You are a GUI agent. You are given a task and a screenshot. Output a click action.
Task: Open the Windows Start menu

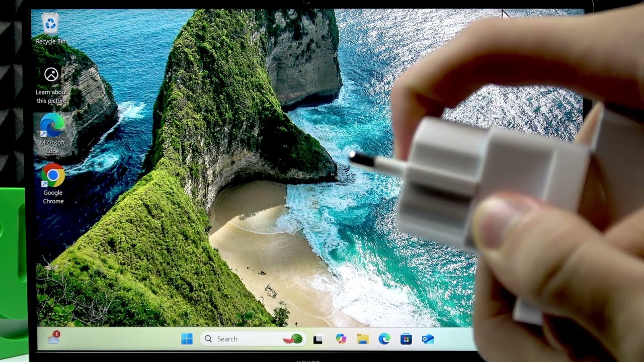187,339
